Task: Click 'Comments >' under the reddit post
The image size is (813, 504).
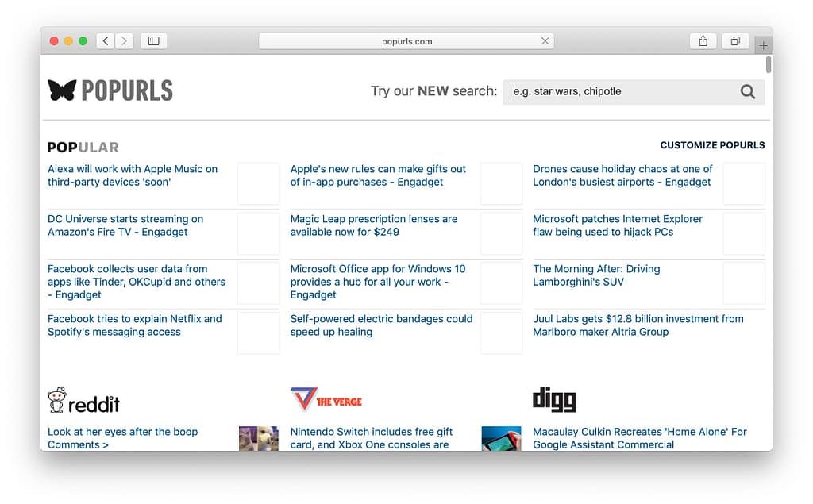Action: click(x=79, y=444)
